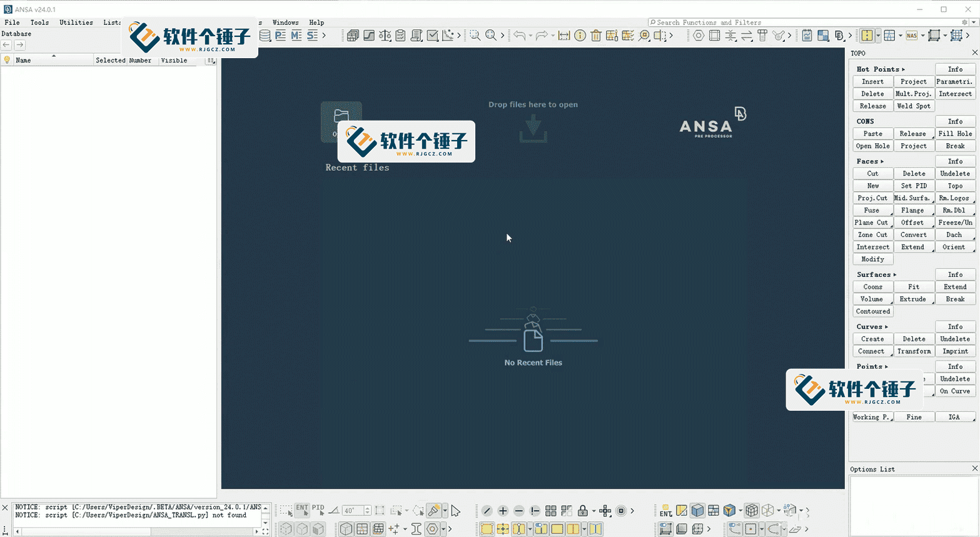The width and height of the screenshot is (980, 537).
Task: Expand the Hot Points section arrow
Action: tap(903, 69)
